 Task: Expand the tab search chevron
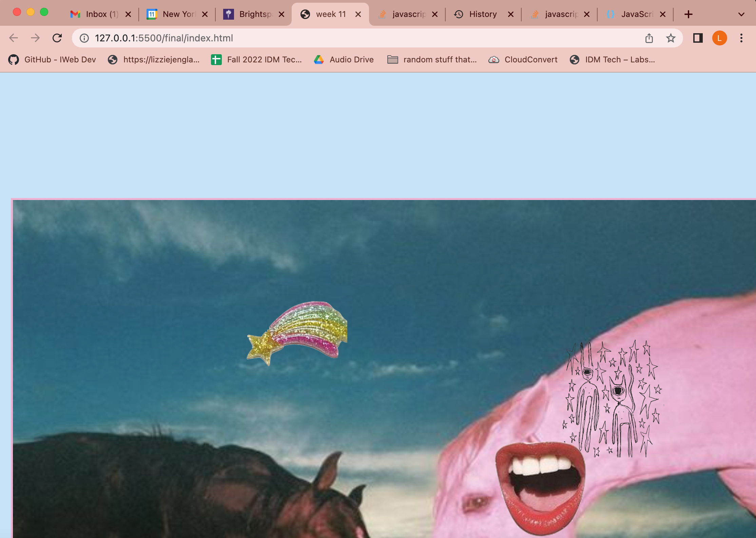[x=741, y=14]
